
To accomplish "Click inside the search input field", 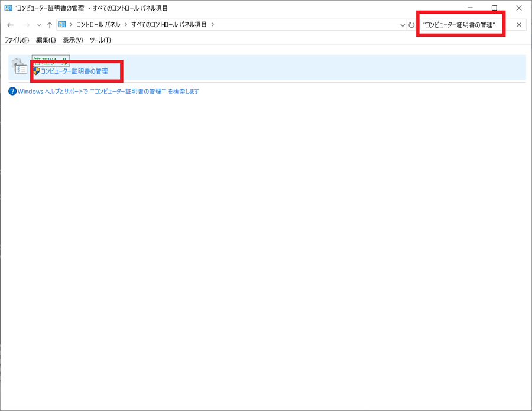I will point(460,25).
